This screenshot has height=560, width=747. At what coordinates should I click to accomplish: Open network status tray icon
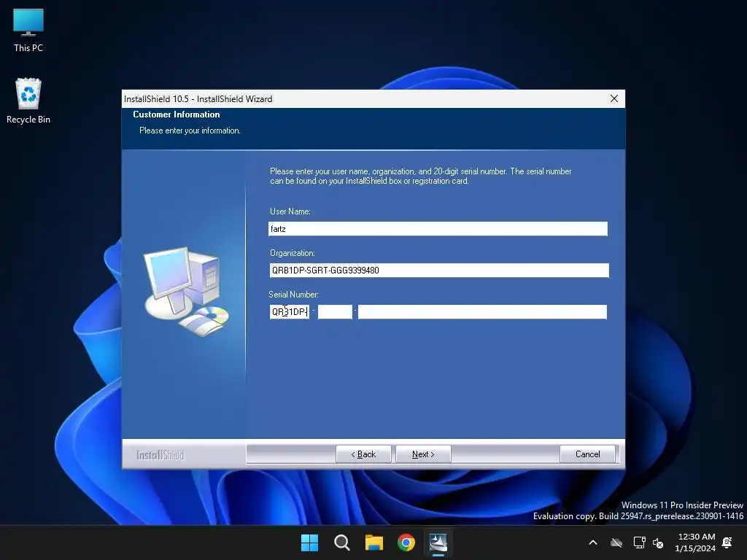[639, 542]
